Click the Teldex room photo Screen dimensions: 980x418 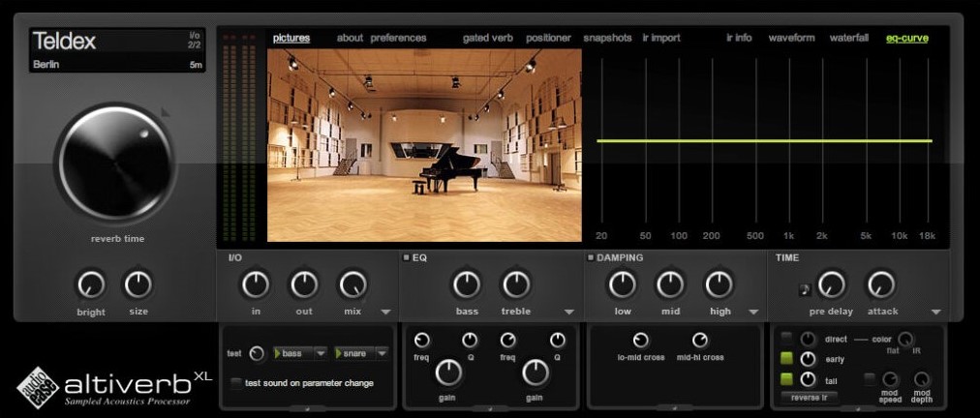(424, 145)
